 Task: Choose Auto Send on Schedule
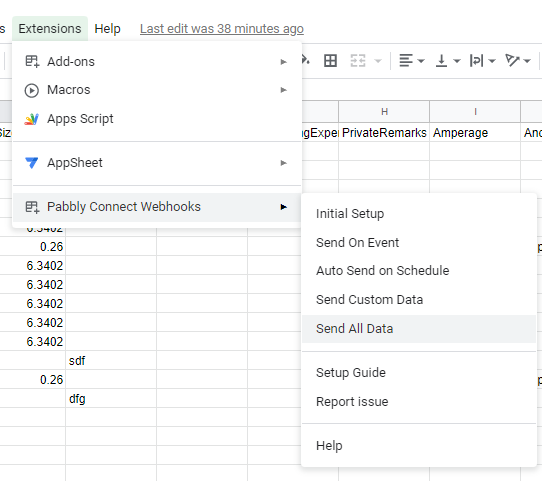pyautogui.click(x=419, y=271)
